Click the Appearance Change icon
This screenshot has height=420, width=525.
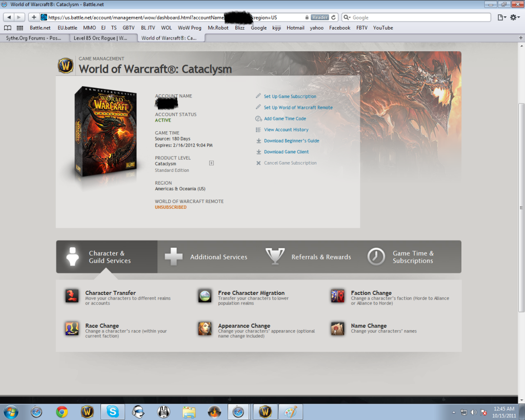click(x=205, y=329)
